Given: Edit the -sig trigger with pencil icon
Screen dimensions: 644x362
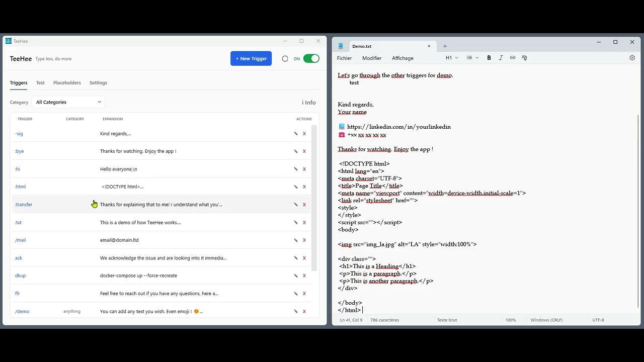Looking at the screenshot, I should pyautogui.click(x=296, y=134).
